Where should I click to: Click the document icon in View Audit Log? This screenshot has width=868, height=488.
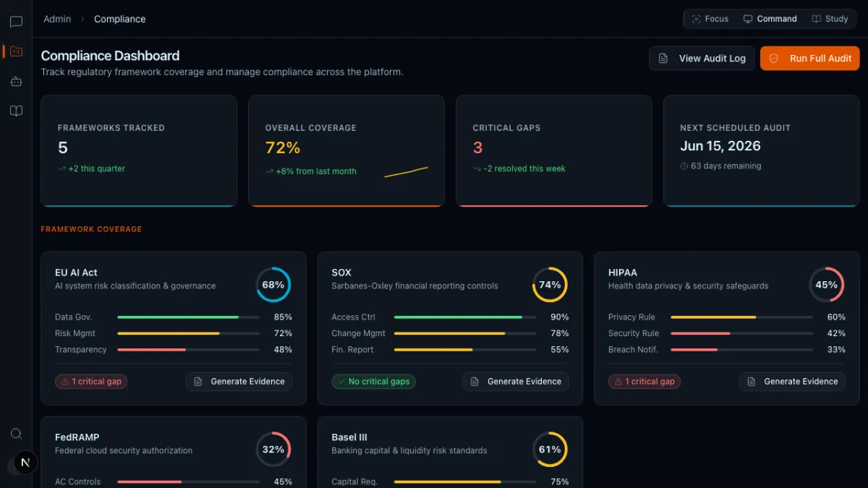[663, 59]
